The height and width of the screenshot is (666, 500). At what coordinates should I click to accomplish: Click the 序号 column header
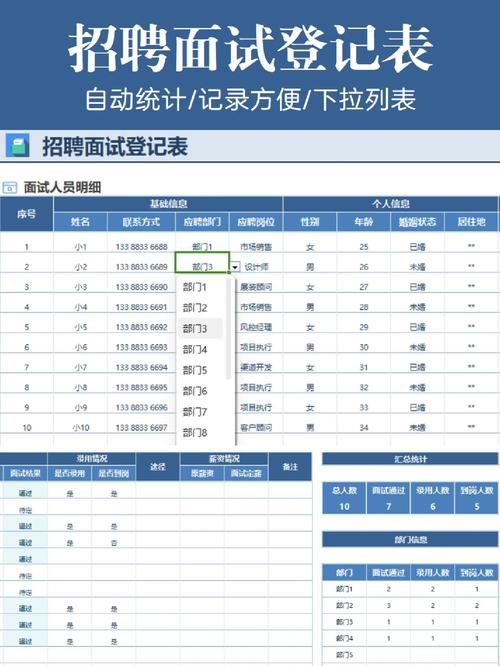click(x=26, y=214)
